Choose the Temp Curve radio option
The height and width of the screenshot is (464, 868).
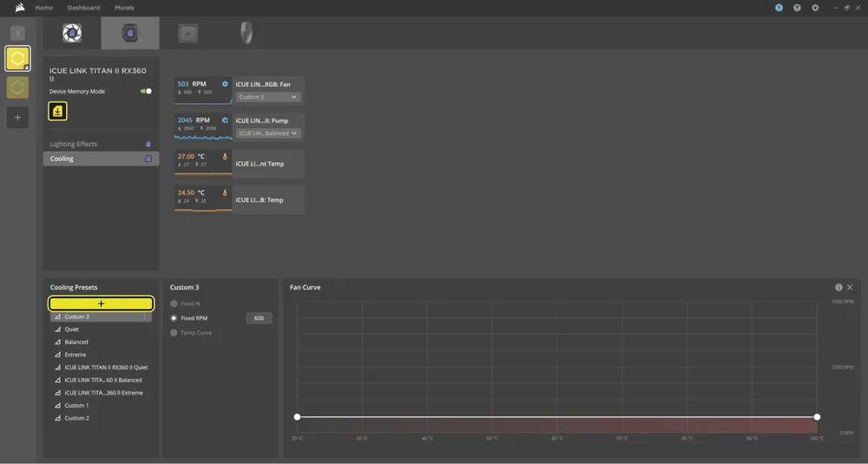[174, 332]
